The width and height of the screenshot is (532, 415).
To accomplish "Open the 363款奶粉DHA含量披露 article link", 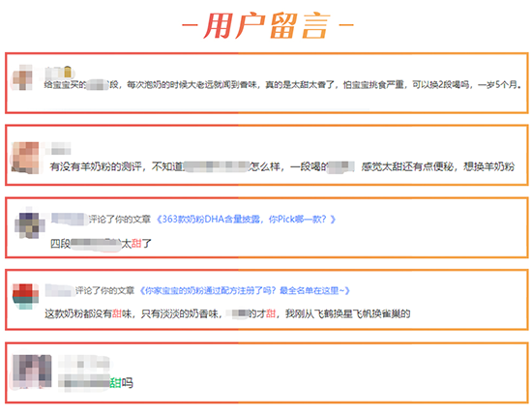I will click(x=246, y=220).
